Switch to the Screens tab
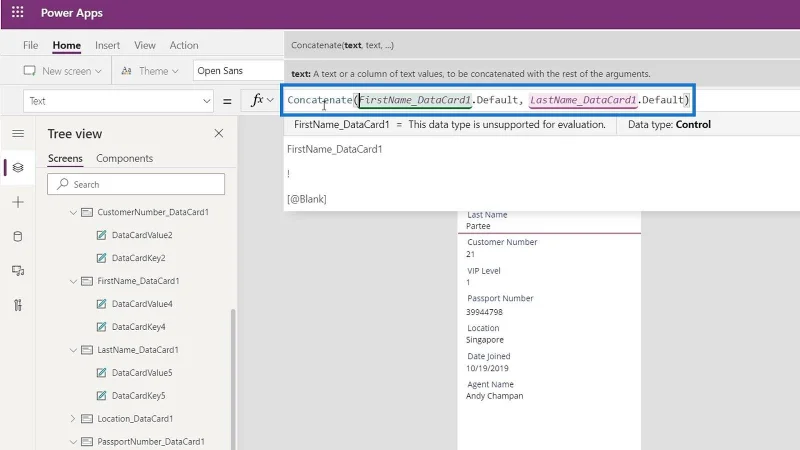Viewport: 800px width, 450px height. (65, 158)
